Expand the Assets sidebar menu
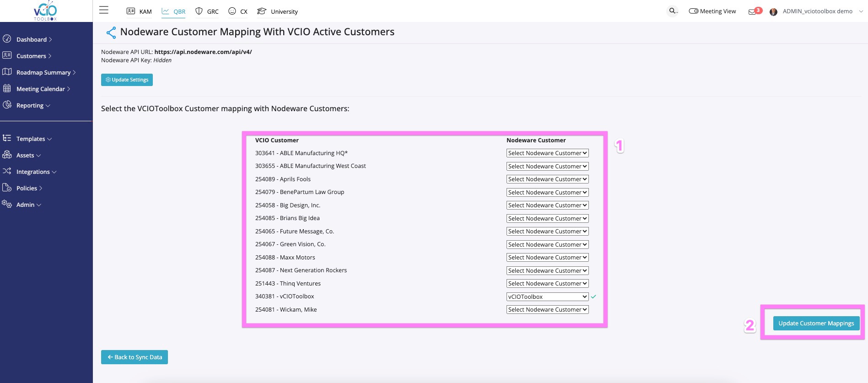Viewport: 868px width, 383px height. pyautogui.click(x=28, y=155)
